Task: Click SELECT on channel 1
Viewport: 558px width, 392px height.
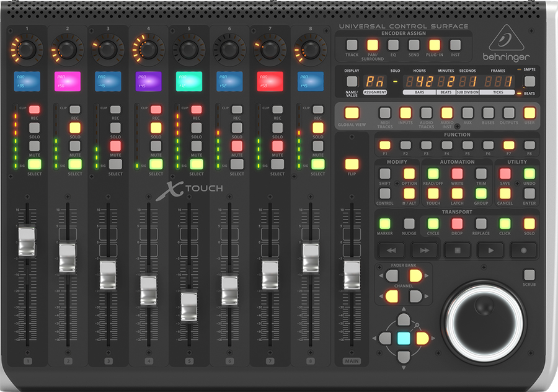Action: pos(35,164)
